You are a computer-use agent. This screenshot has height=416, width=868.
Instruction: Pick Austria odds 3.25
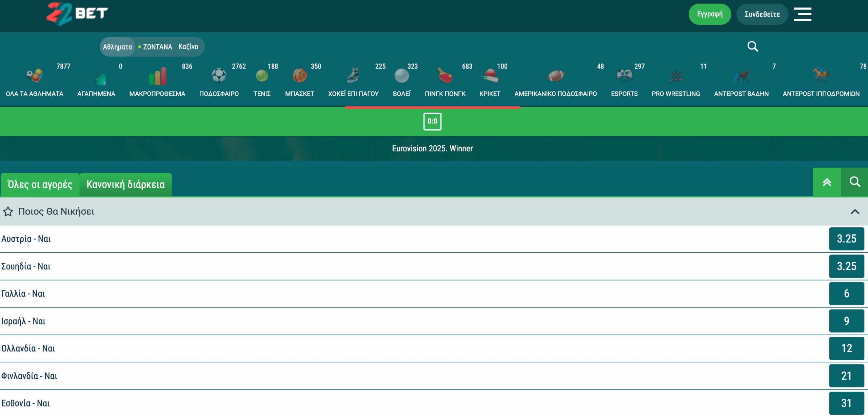846,239
